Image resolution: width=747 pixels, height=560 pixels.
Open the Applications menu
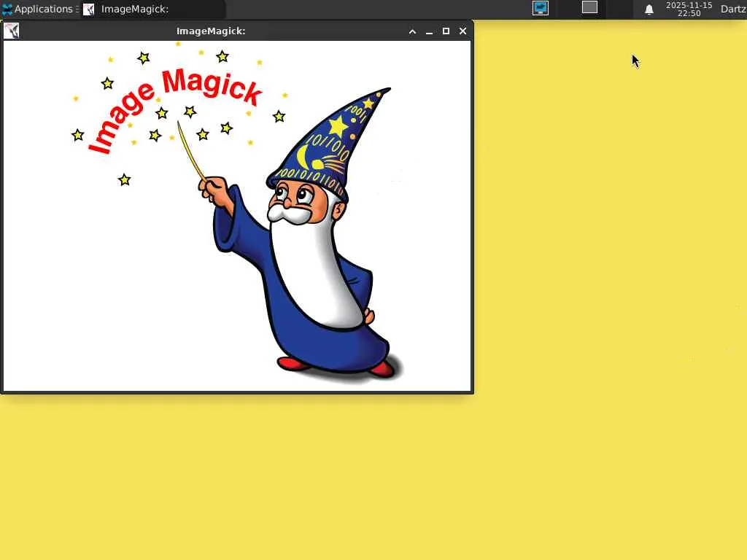[38, 9]
